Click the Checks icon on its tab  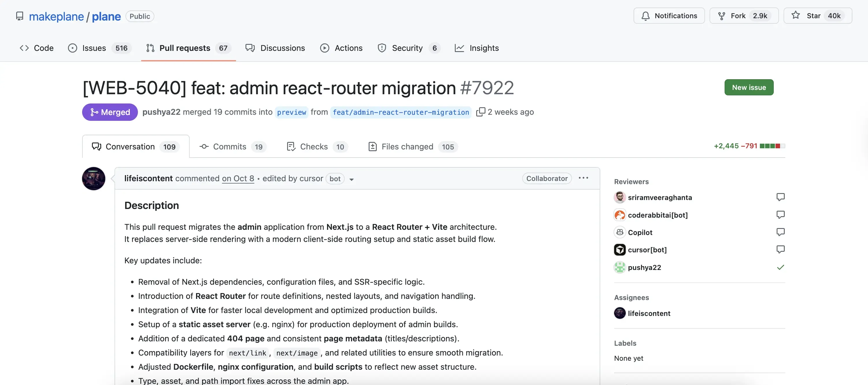[291, 147]
